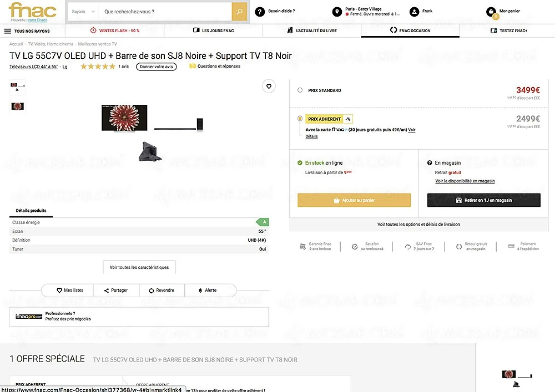Click Paris - Bercy Village store text
555x392 pixels.
(363, 9)
